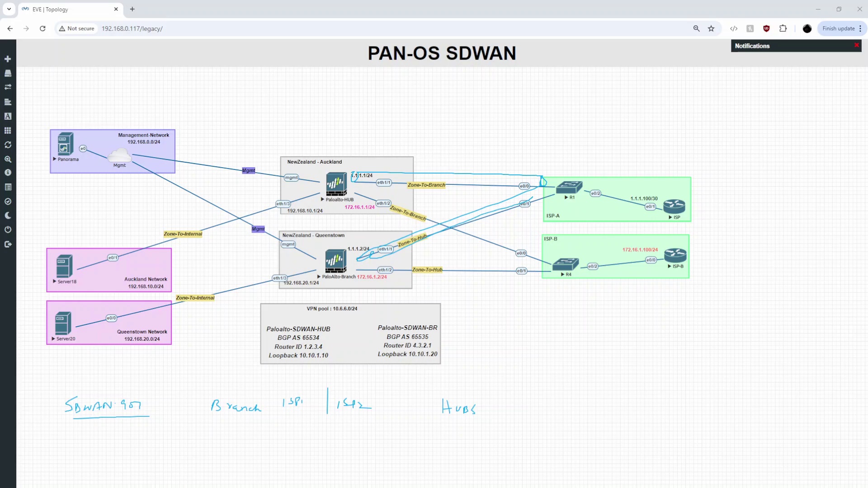Screen dimensions: 868x488
Task: Click the Refresh topology icon in sidebar
Action: [8, 145]
